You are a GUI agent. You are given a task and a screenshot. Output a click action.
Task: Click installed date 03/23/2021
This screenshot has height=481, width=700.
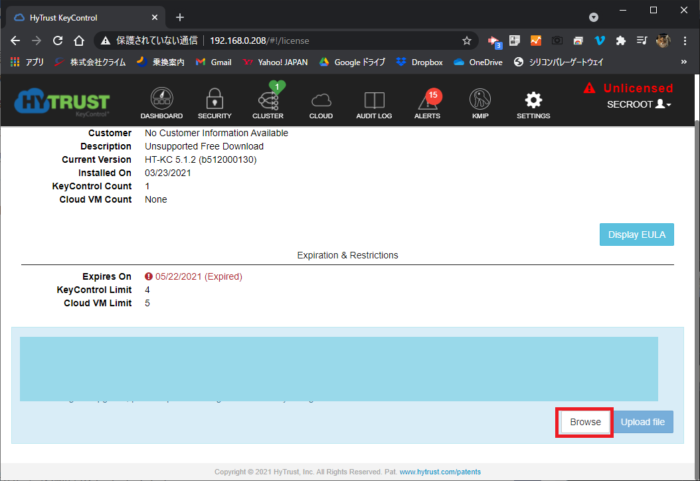coord(167,173)
